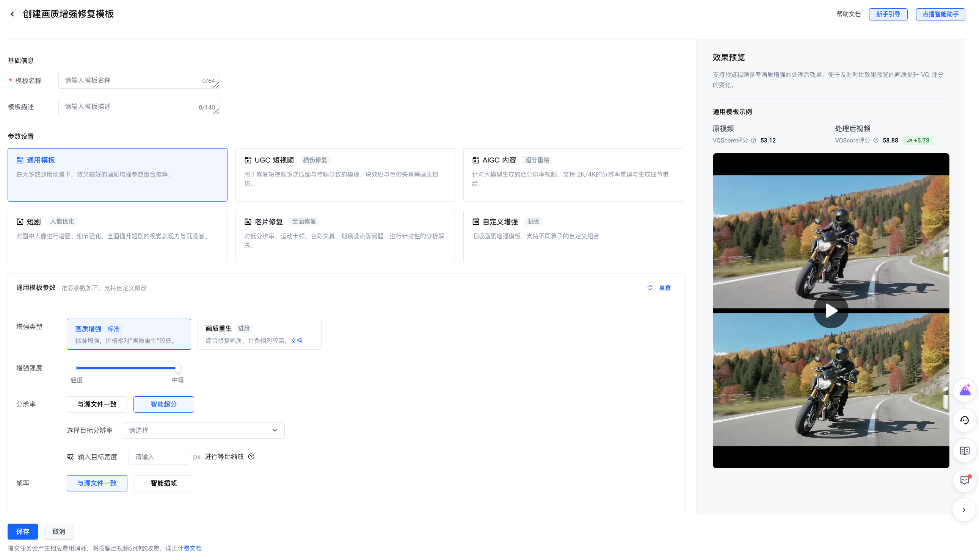The height and width of the screenshot is (560, 979).
Task: Set resolution to 与源文件一致
Action: pos(97,404)
